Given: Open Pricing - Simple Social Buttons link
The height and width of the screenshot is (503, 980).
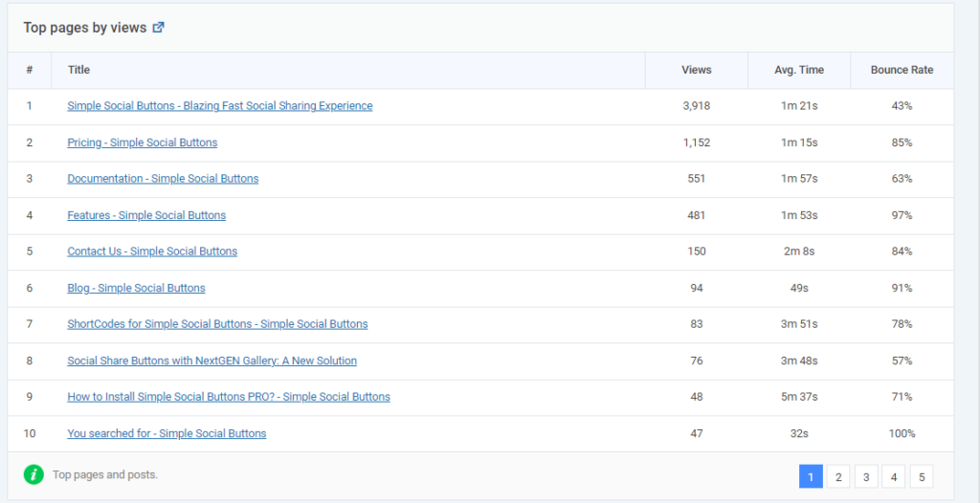Looking at the screenshot, I should (143, 142).
